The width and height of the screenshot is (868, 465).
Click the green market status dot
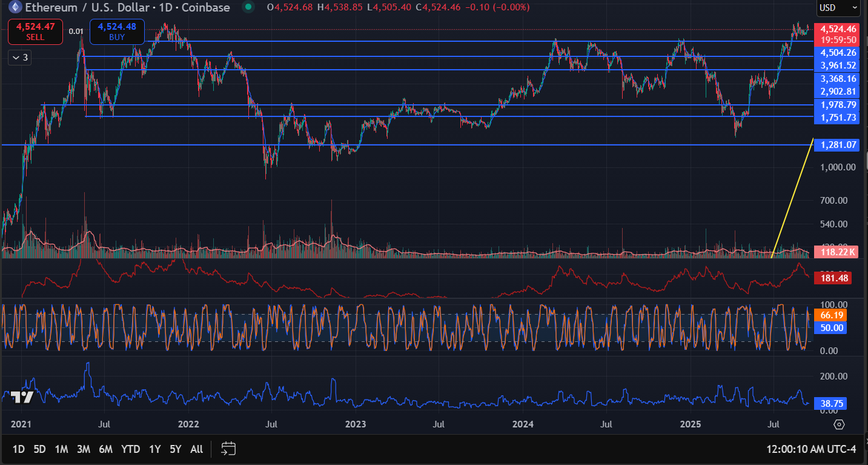click(x=248, y=7)
